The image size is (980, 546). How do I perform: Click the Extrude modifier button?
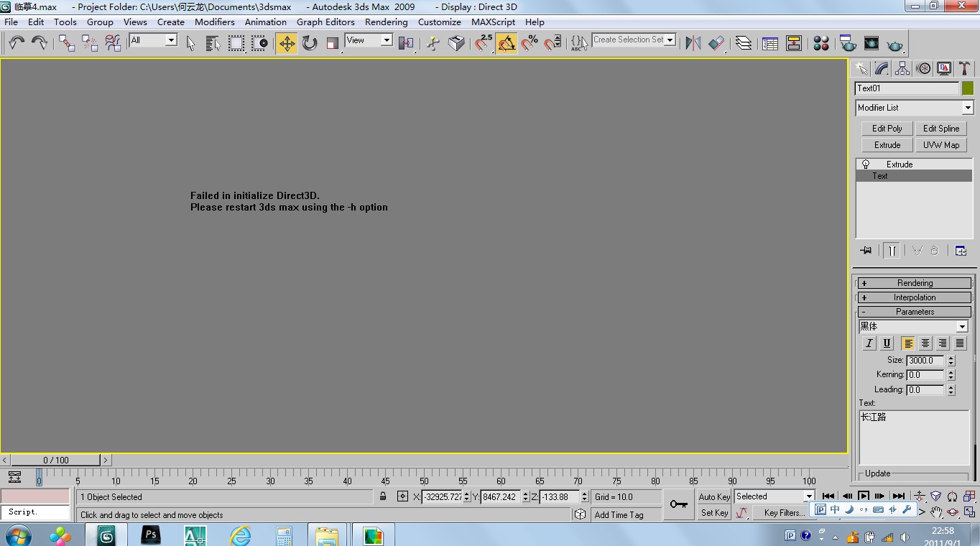click(x=887, y=144)
